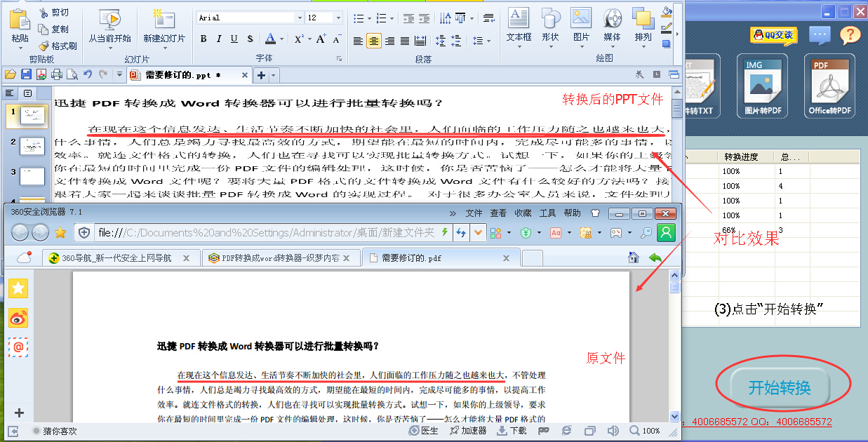This screenshot has height=442, width=868.
Task: Click the superscript X² button
Action: [x=298, y=39]
